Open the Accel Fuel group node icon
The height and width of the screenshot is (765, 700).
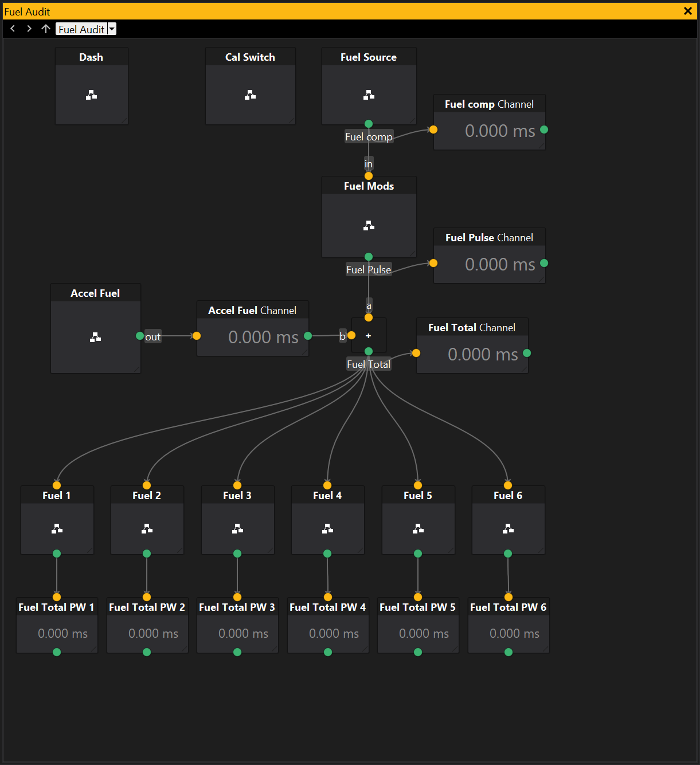[x=95, y=338]
